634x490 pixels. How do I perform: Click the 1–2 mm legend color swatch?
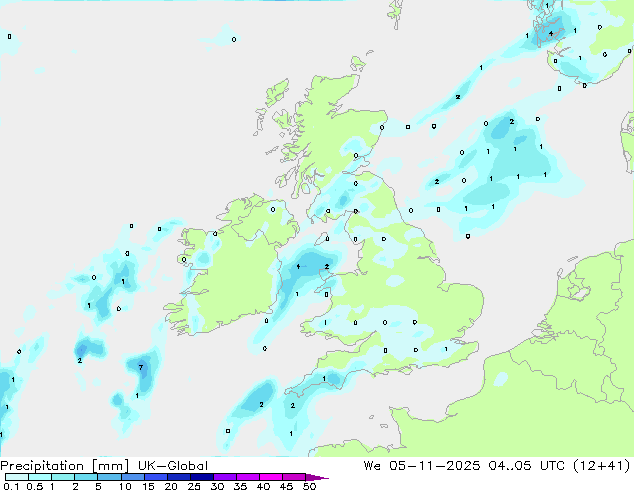click(63, 477)
